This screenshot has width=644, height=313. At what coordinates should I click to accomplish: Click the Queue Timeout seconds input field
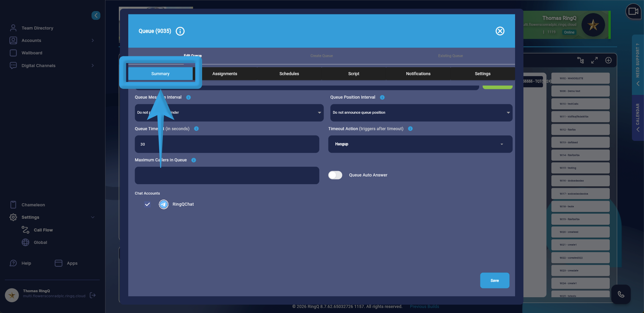(227, 144)
